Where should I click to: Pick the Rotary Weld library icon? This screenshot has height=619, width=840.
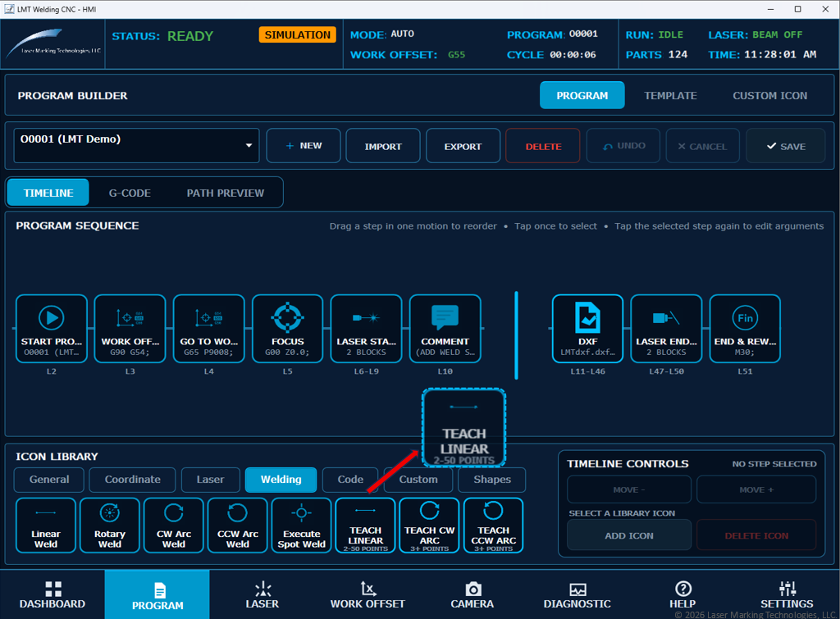[110, 526]
